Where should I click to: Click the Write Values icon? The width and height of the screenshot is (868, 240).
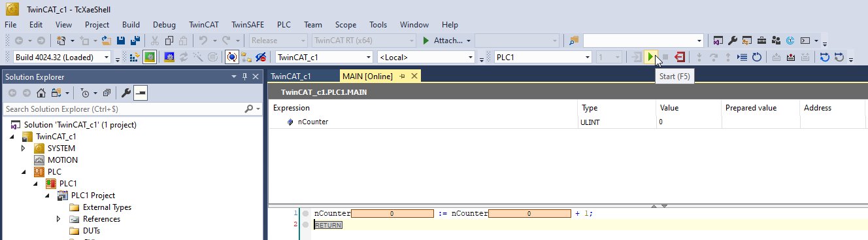(776, 57)
